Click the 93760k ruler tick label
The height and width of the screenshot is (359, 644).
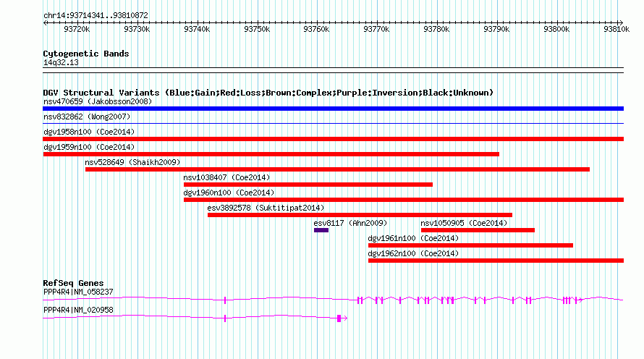point(316,29)
